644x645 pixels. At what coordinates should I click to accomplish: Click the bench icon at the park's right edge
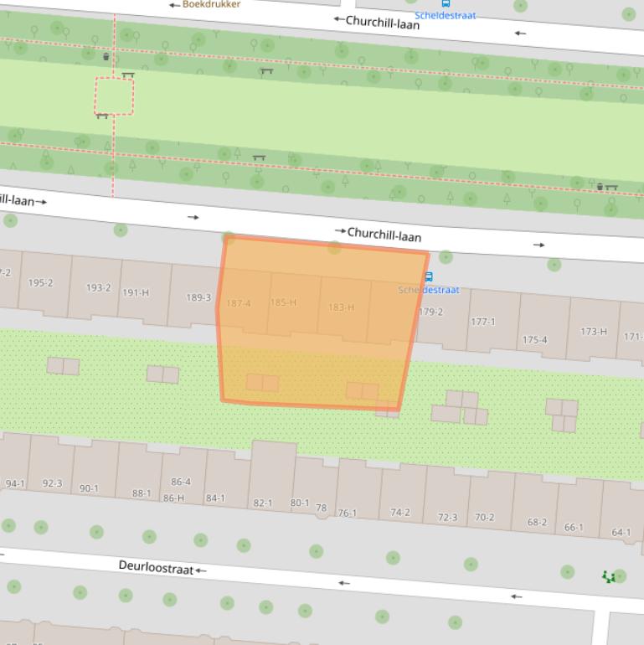[x=612, y=188]
